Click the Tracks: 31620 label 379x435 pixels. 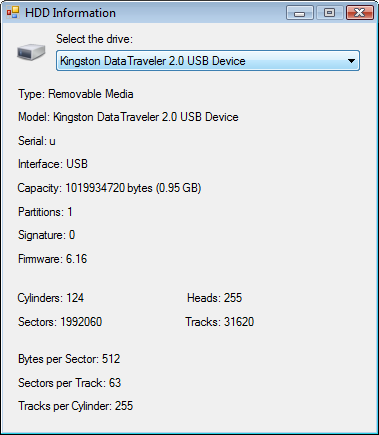click(x=220, y=322)
